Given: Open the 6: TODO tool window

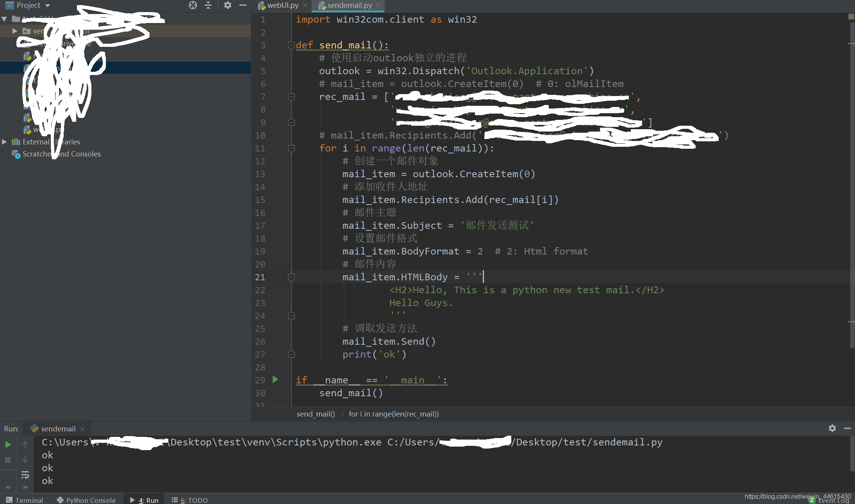Looking at the screenshot, I should 190,500.
